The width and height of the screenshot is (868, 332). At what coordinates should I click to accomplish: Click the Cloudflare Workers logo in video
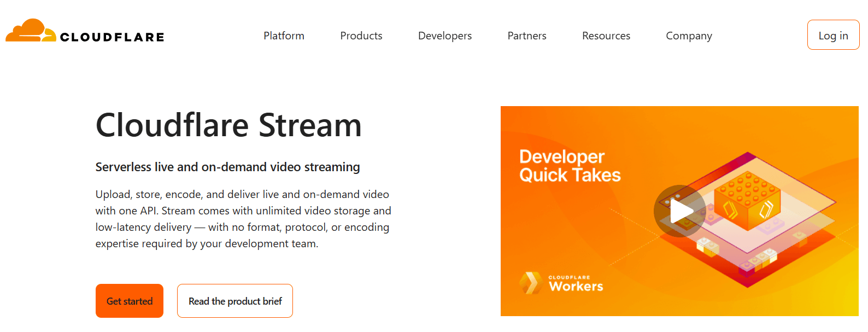tap(561, 283)
